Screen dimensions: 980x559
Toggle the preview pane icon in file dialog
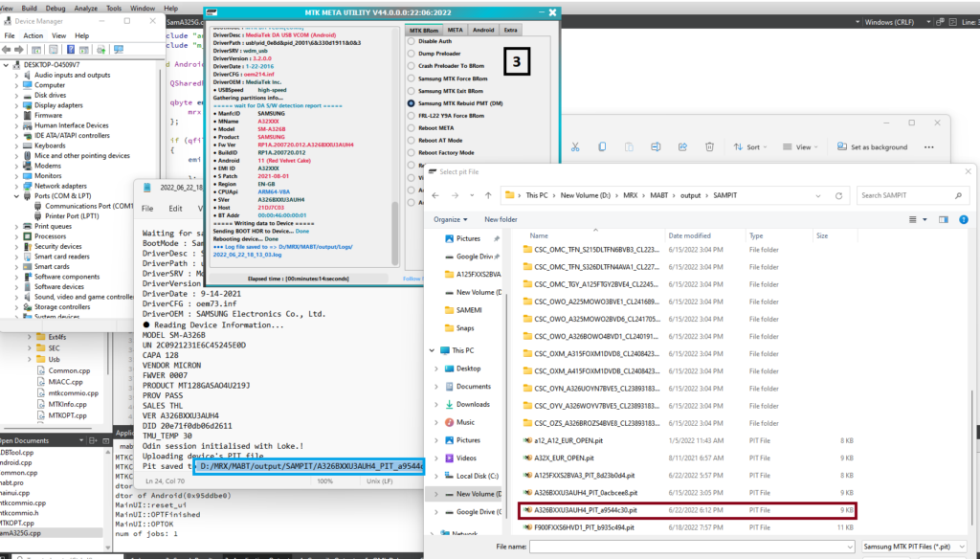coord(943,219)
